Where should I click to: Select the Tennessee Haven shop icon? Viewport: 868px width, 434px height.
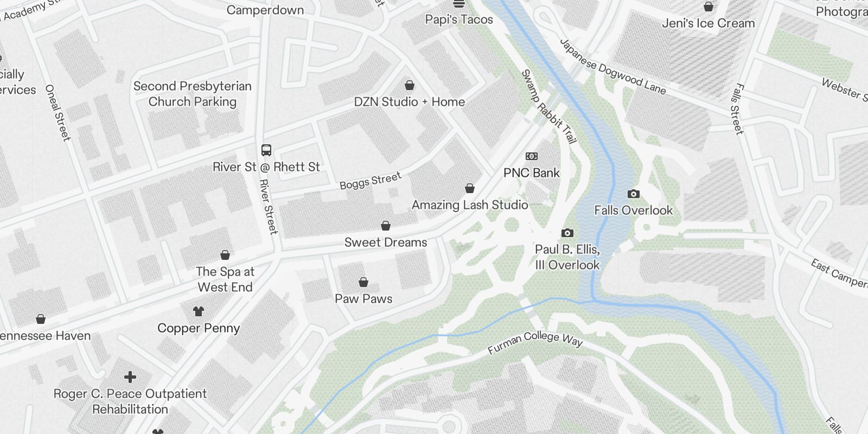point(41,319)
